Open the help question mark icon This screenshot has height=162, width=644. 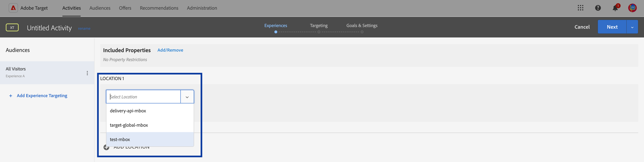pos(598,8)
